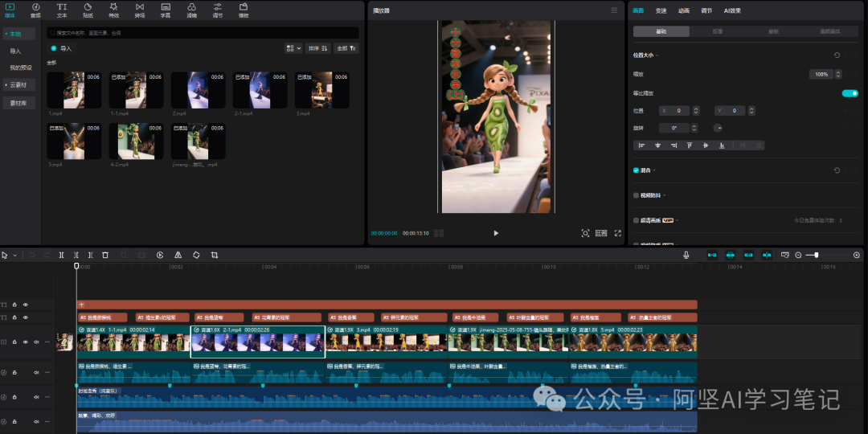Switch to the 变速 speed tab

[x=661, y=10]
